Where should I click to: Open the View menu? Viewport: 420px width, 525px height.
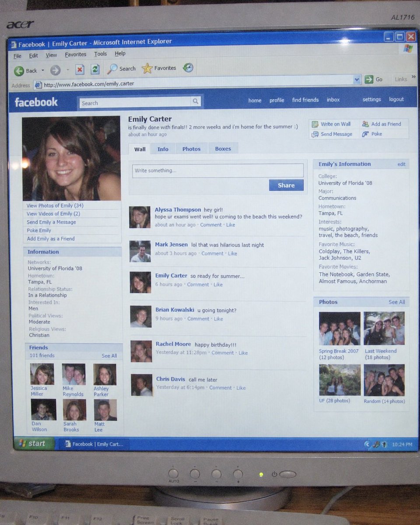coord(52,55)
